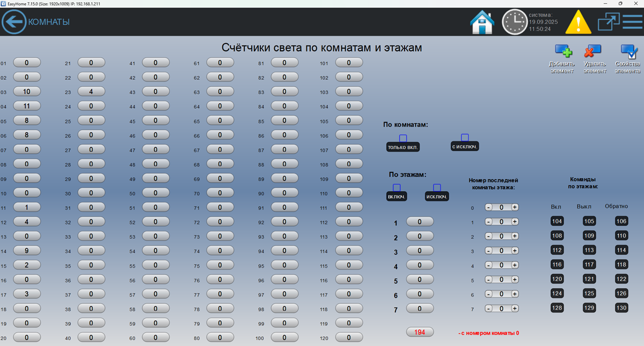Click floor command button 130
Viewport: 644px width, 346px height.
coord(621,308)
